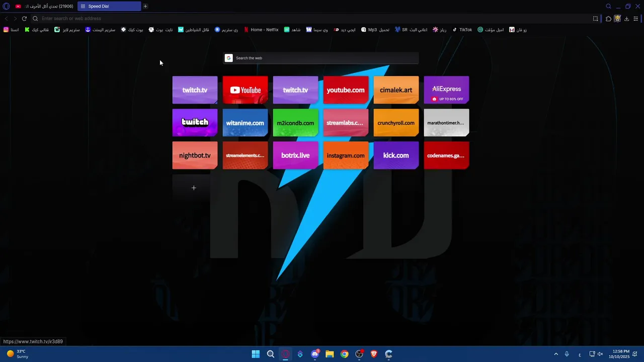Click the search tabs magnifier icon
Viewport: 644px width, 362px height.
[608, 7]
